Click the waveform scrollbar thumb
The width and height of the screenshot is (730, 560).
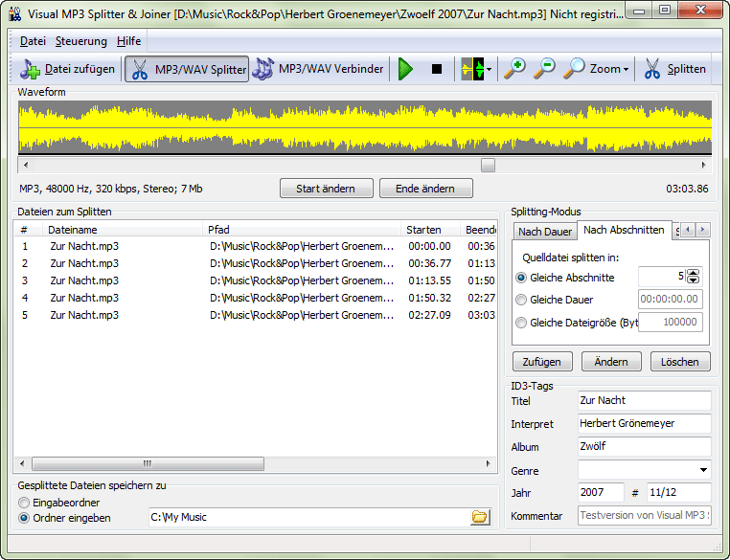[488, 165]
